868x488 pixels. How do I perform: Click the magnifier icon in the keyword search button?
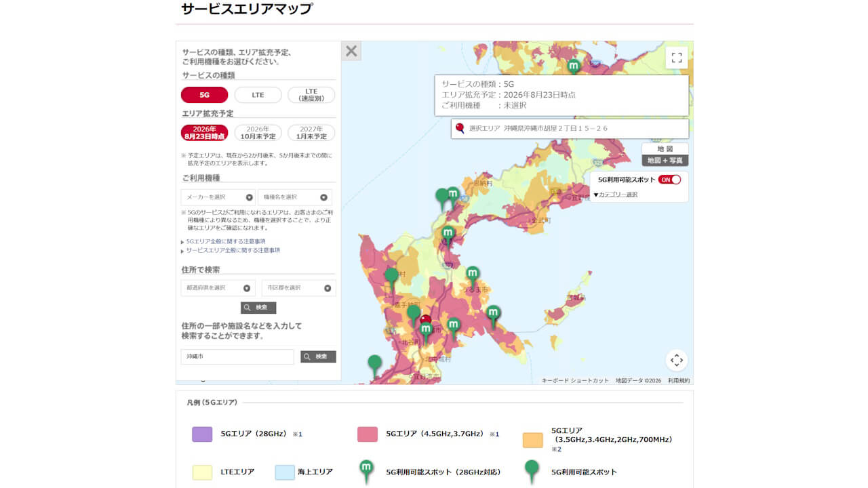point(307,357)
